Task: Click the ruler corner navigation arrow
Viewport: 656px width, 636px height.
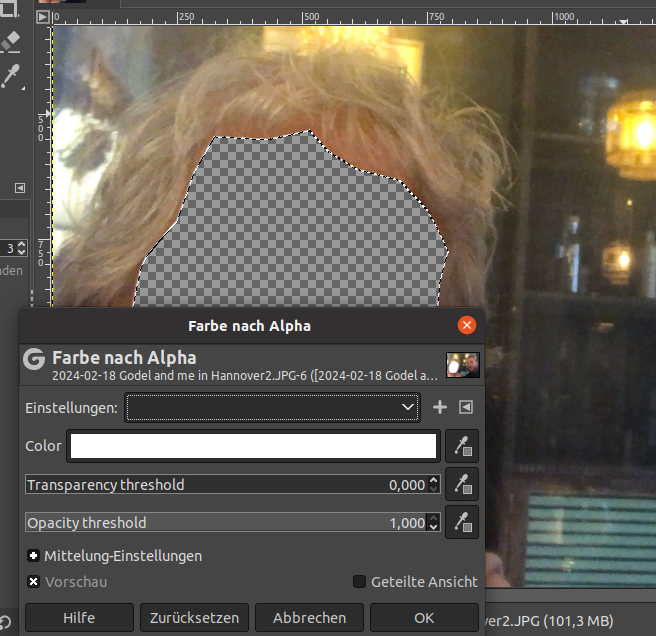Action: coord(43,18)
